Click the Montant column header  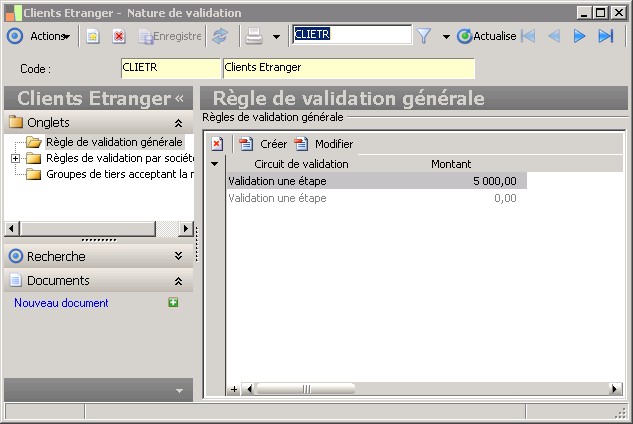click(451, 164)
